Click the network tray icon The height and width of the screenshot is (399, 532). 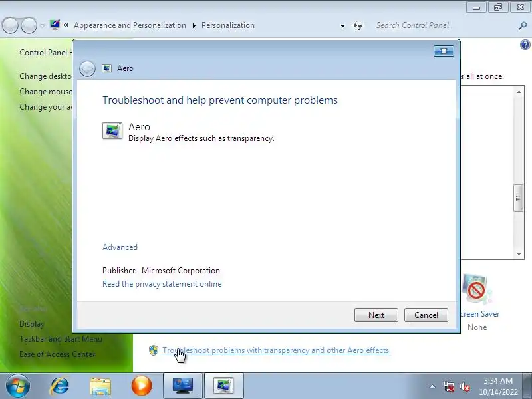(449, 386)
